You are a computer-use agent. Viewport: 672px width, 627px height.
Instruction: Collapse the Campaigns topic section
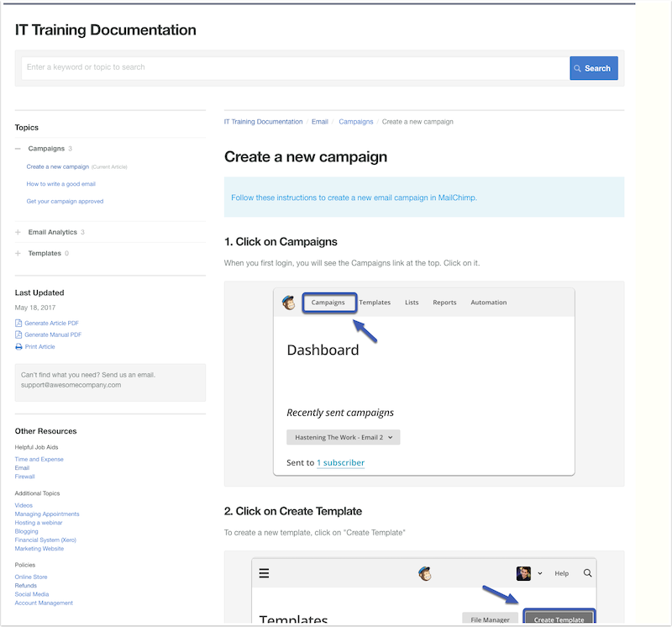17,148
